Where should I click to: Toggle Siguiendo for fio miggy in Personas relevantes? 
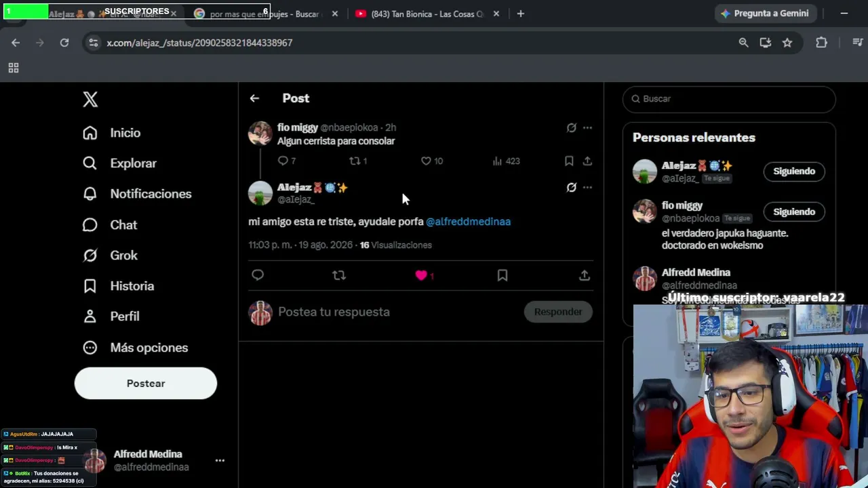point(794,212)
